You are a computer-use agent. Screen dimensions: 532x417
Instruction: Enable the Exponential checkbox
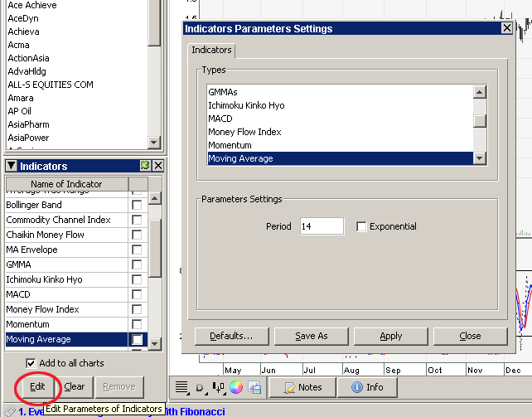tap(361, 226)
